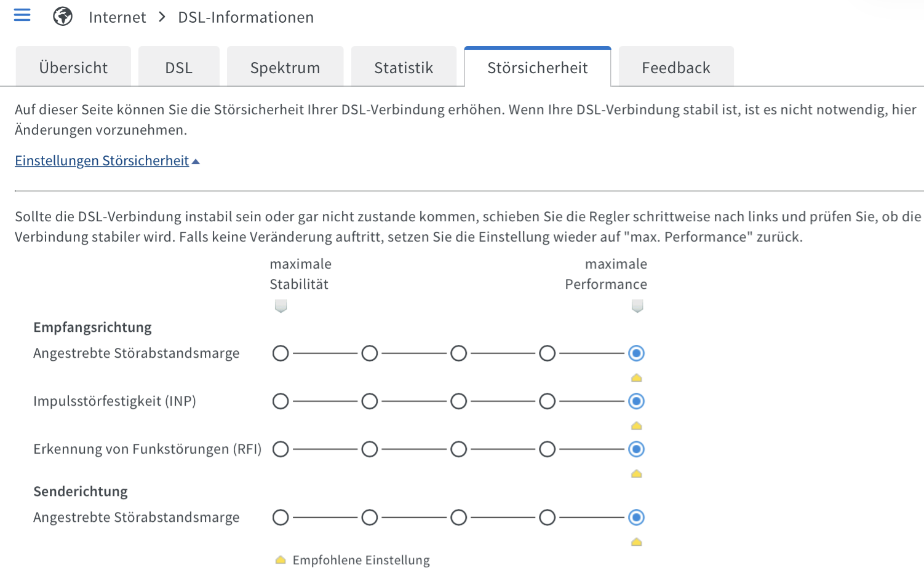
Task: Collapse the Einstellungen Störsicherheit section
Action: click(x=102, y=160)
